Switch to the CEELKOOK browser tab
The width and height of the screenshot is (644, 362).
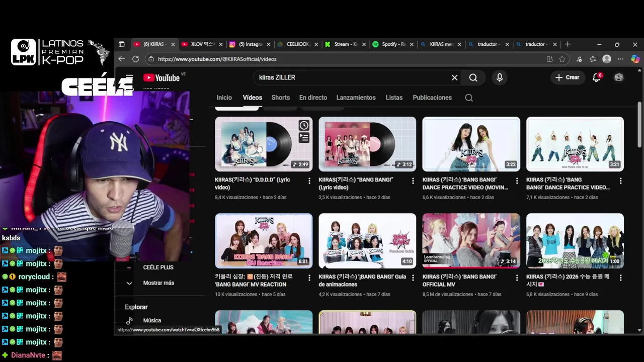(297, 44)
